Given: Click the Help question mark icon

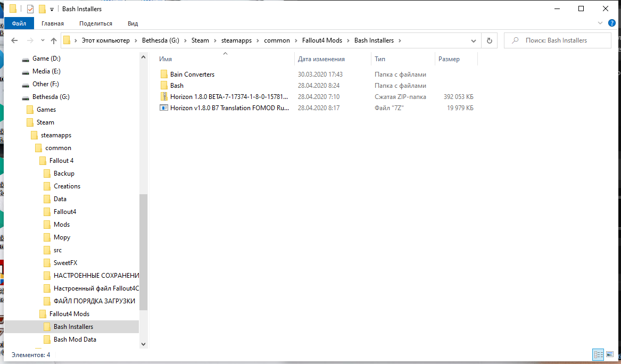Looking at the screenshot, I should 611,23.
